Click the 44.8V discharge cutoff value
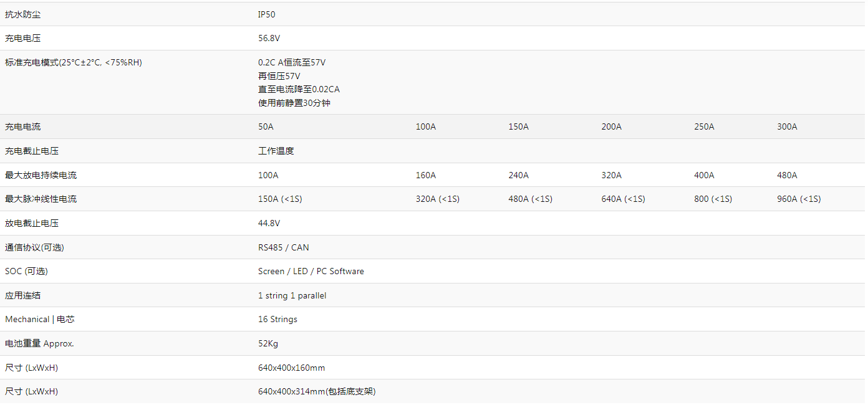The height and width of the screenshot is (405, 868). pos(269,223)
